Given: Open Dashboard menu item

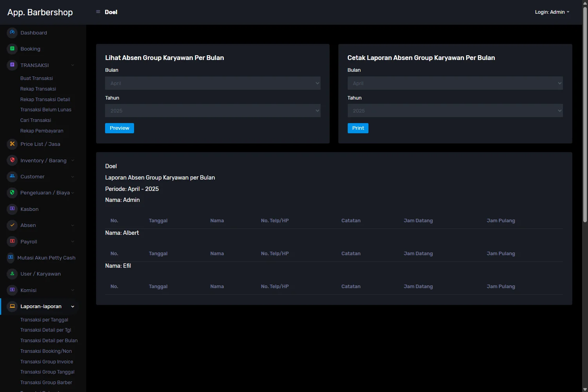Looking at the screenshot, I should [x=34, y=33].
